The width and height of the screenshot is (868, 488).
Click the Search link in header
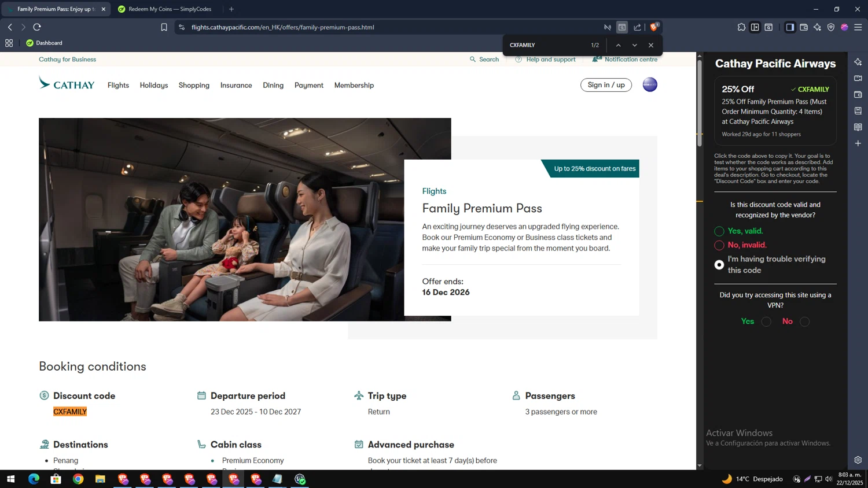(x=484, y=60)
